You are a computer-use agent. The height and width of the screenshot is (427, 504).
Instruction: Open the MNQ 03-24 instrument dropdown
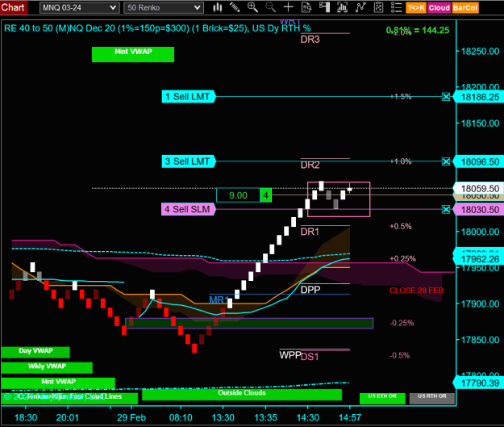[x=79, y=8]
